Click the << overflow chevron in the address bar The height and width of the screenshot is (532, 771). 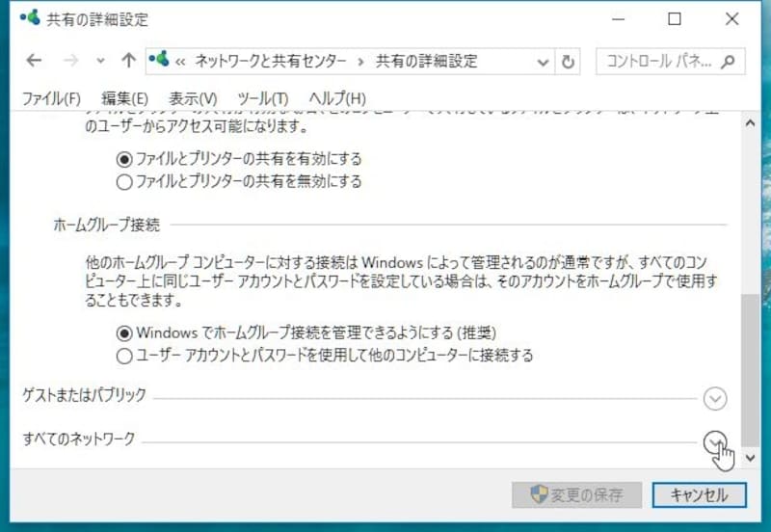(180, 62)
